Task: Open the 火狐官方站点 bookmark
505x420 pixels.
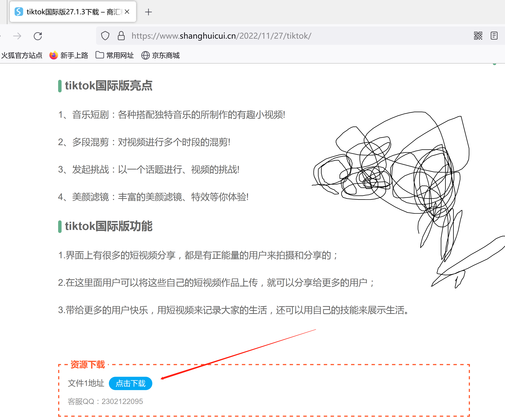Action: [x=22, y=55]
